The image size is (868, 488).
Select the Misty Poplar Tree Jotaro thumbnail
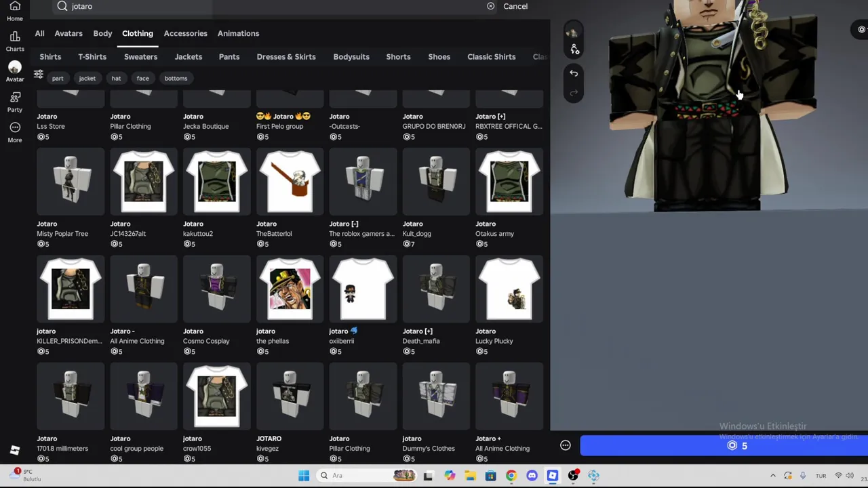click(71, 182)
